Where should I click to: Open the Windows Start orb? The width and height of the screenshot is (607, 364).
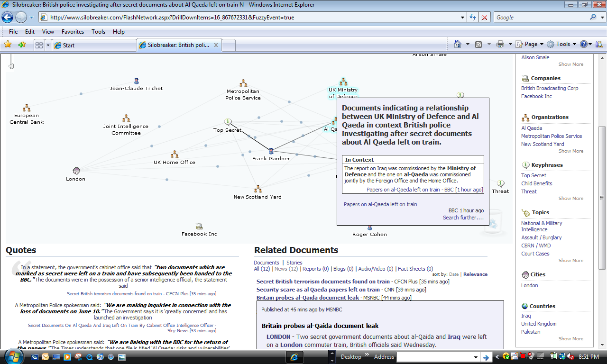13,355
